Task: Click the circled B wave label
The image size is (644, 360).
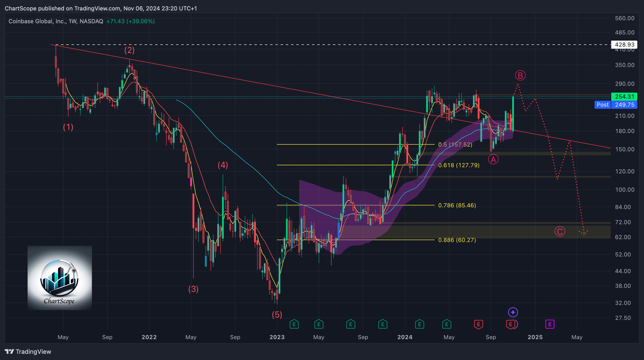Action: (520, 76)
